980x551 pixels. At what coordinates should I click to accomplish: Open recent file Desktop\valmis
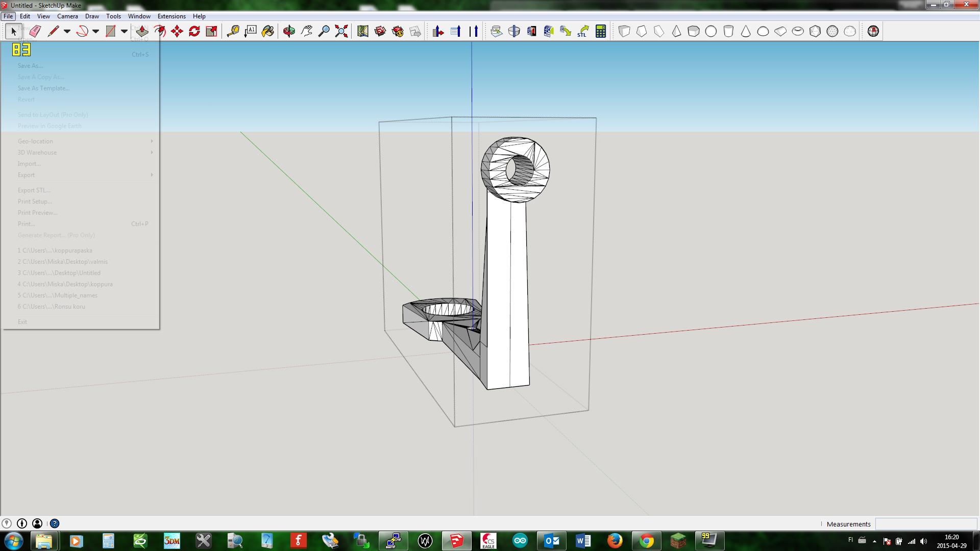coord(81,262)
